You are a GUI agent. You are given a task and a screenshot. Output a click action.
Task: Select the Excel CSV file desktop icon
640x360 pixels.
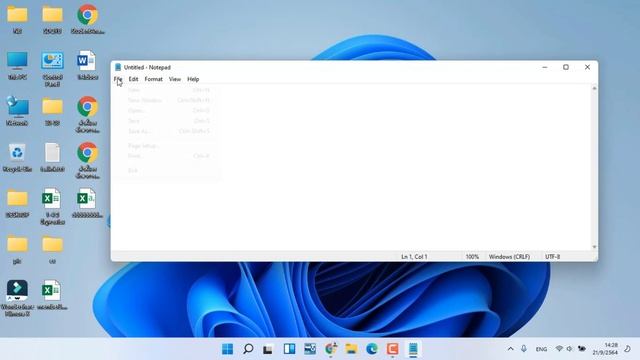point(87,203)
